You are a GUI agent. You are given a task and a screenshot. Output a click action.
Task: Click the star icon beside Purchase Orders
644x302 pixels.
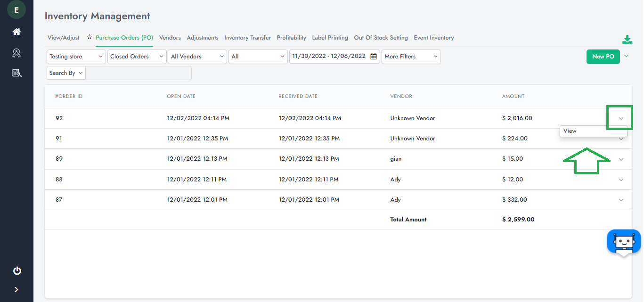(90, 37)
